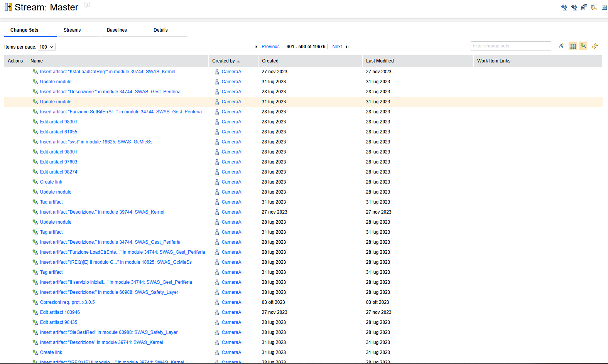
Task: Go to the Next page of results
Action: pyautogui.click(x=337, y=47)
